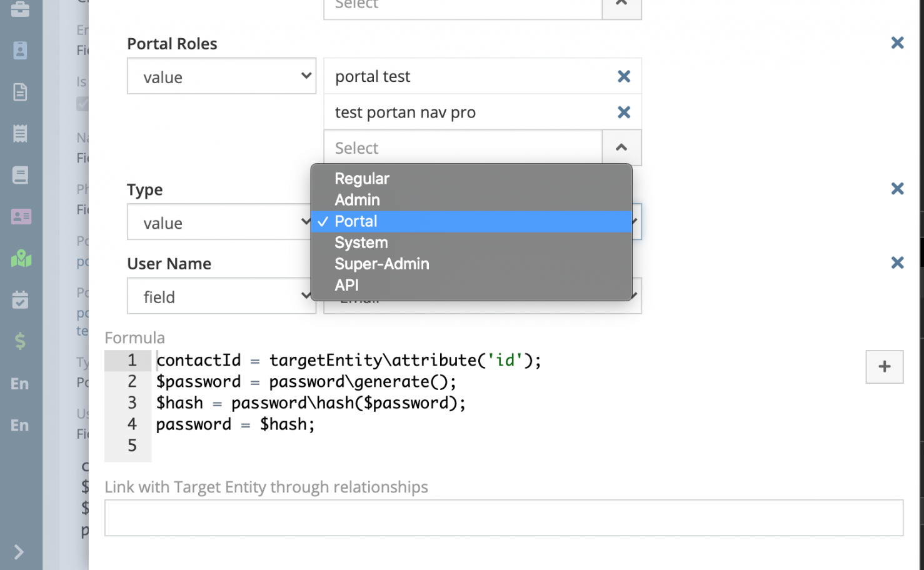Open the ID badge sidebar icon

[20, 50]
